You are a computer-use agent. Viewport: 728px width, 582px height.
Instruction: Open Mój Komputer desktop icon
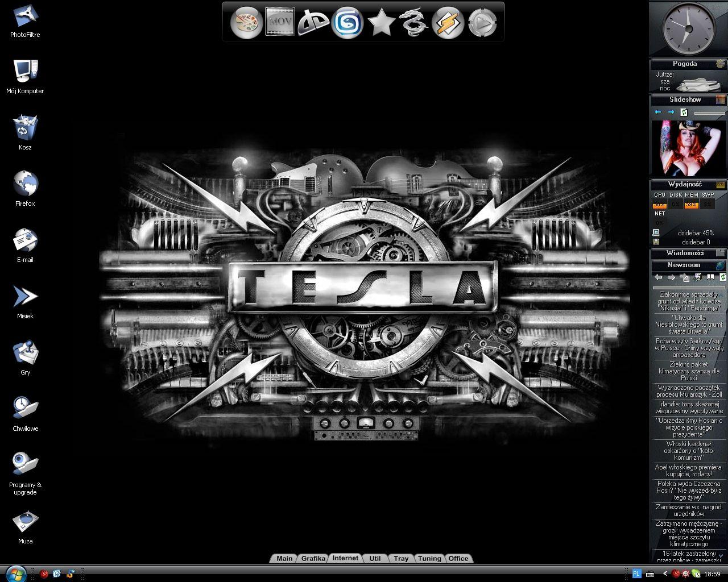pyautogui.click(x=25, y=76)
